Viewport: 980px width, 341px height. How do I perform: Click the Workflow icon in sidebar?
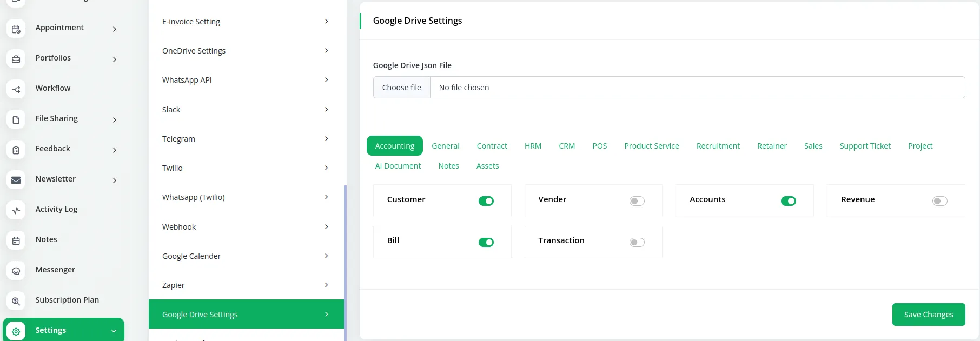tap(16, 89)
